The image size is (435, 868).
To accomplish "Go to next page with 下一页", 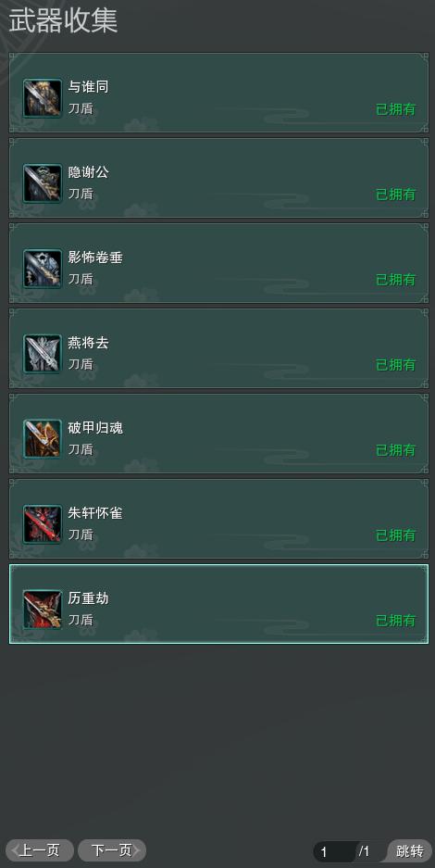I will [x=112, y=850].
